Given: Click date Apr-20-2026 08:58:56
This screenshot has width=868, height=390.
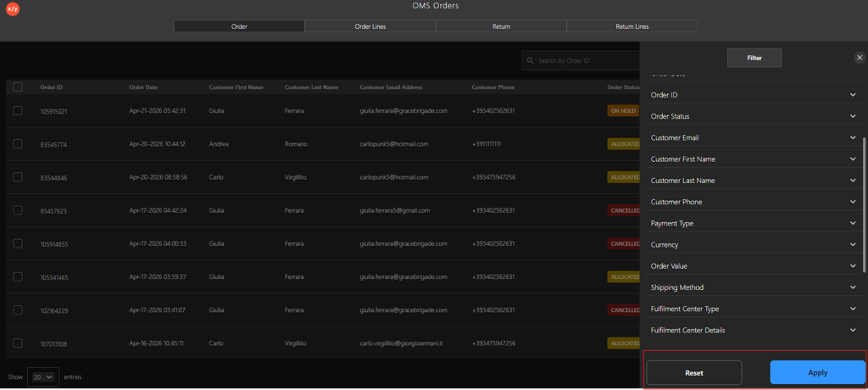Looking at the screenshot, I should click(x=158, y=177).
